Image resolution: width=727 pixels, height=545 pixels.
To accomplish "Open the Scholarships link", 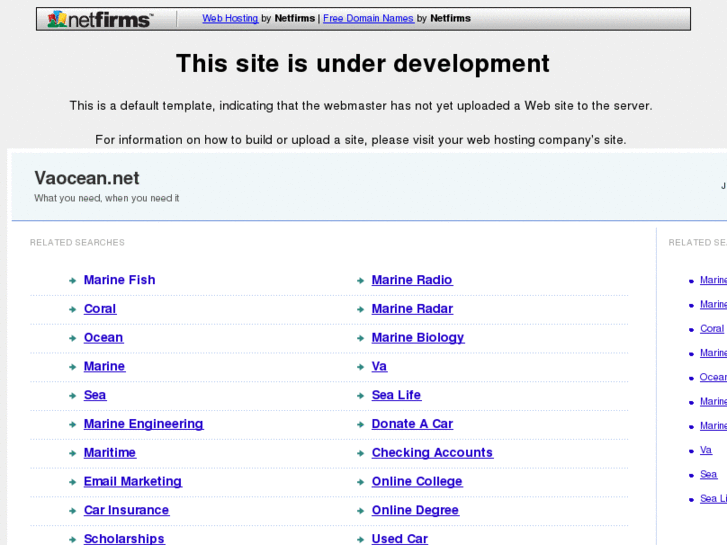I will click(124, 539).
